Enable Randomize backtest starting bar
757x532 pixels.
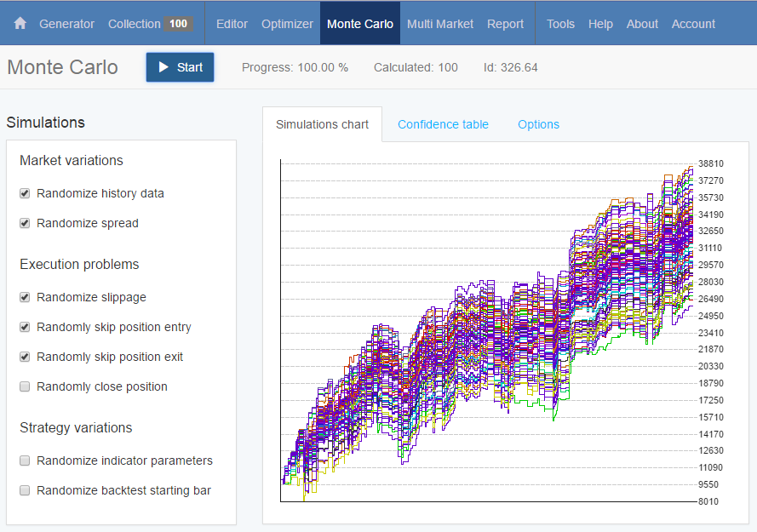(25, 490)
